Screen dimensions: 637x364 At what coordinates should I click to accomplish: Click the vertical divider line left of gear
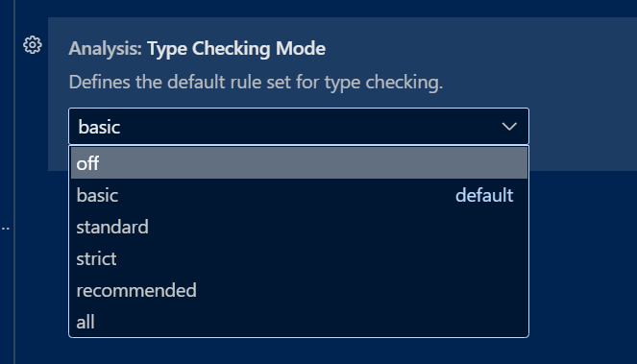[x=14, y=182]
